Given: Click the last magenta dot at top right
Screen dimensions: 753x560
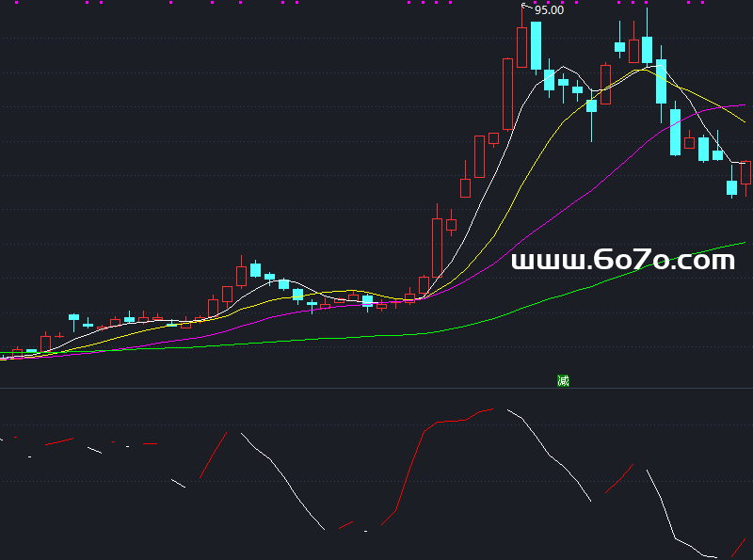Looking at the screenshot, I should (701, 3).
